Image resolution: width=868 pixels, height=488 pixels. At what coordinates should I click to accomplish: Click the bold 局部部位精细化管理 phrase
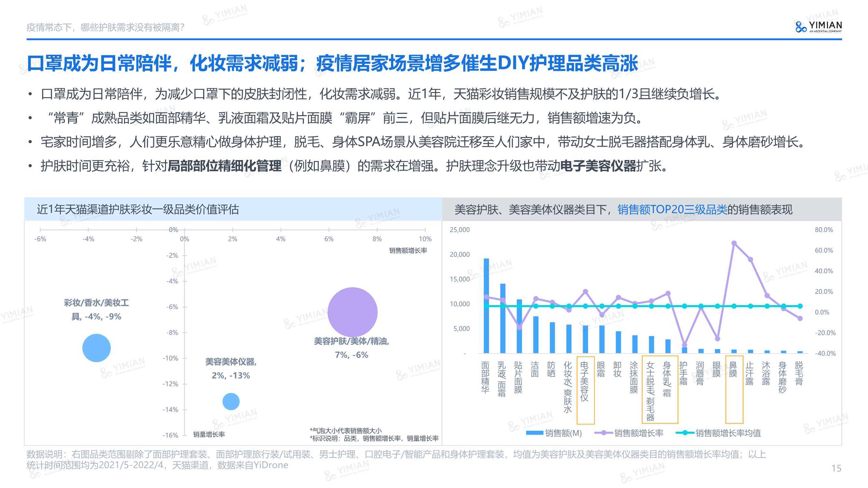(224, 166)
